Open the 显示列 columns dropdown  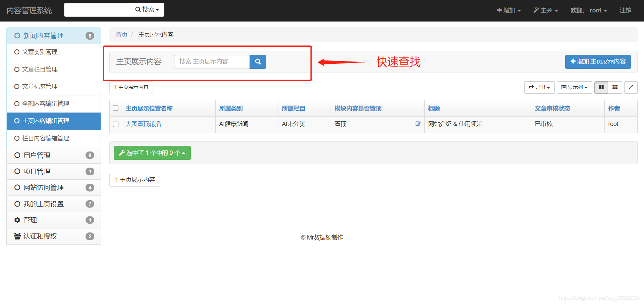click(574, 87)
